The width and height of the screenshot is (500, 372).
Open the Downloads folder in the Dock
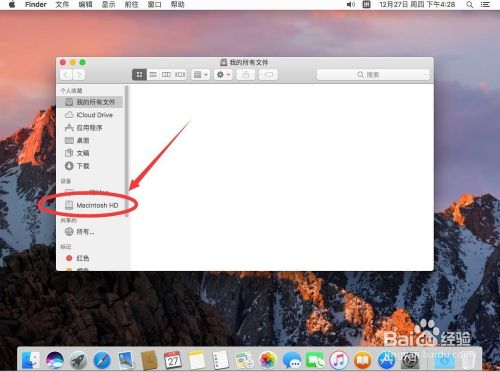pyautogui.click(x=445, y=360)
